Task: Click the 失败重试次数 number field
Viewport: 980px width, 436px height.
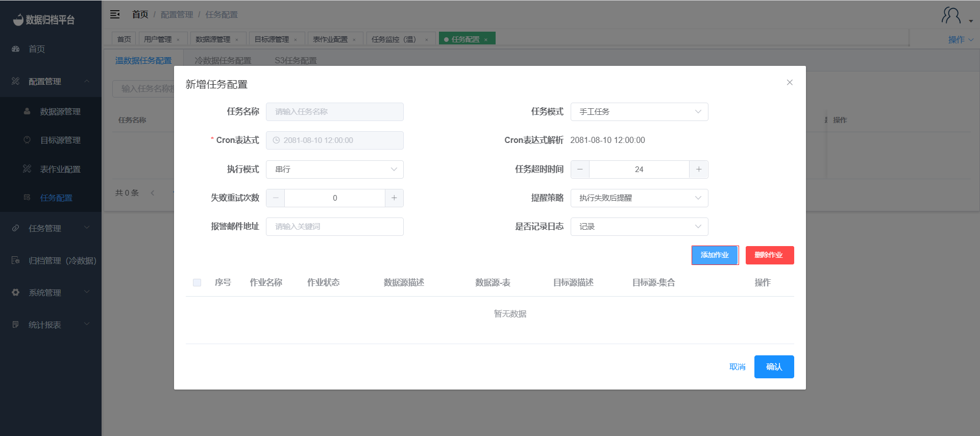Action: pyautogui.click(x=335, y=198)
